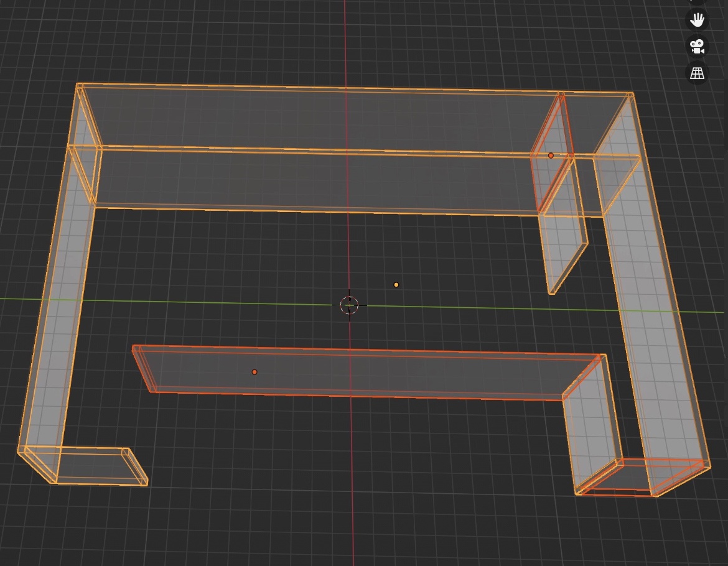Click the origin dot near the back-right partition
Screen dimensions: 728x566
551,155
